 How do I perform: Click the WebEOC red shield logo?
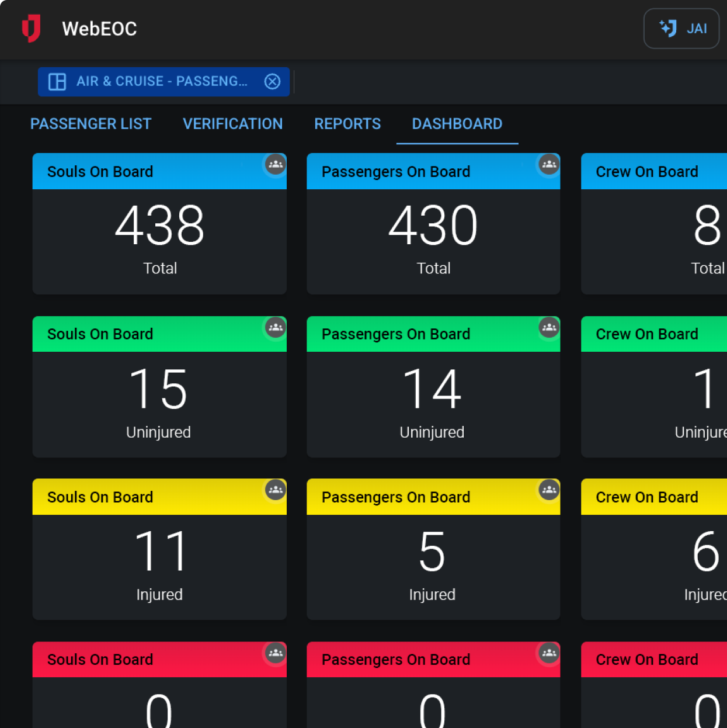pos(31,28)
